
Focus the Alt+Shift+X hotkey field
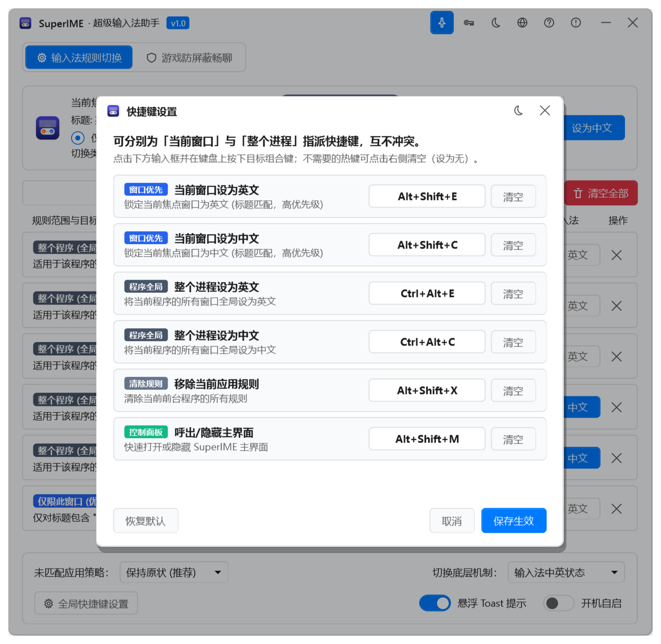pos(427,390)
